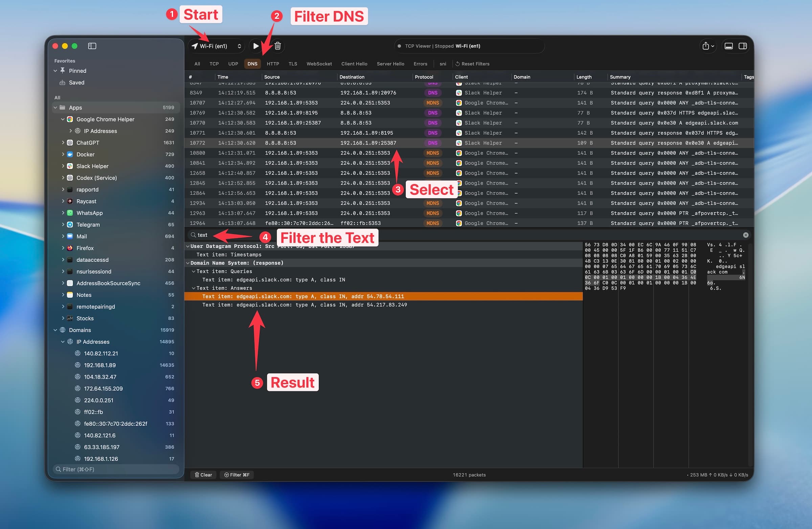Toggle the left sidebar icon

92,46
